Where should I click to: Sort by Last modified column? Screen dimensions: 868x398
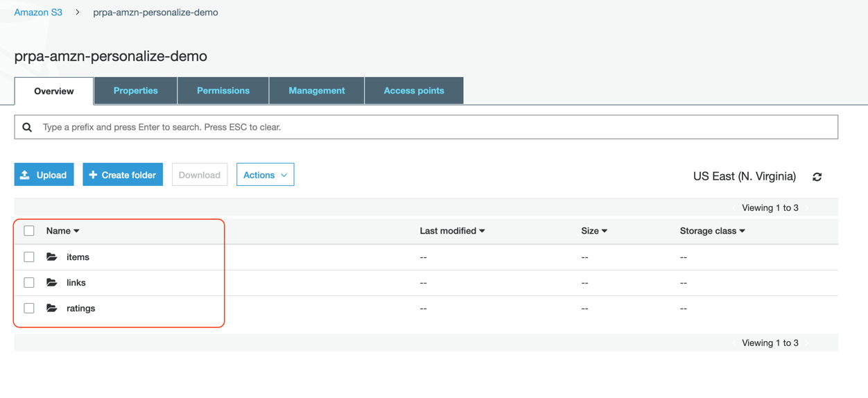coord(452,231)
